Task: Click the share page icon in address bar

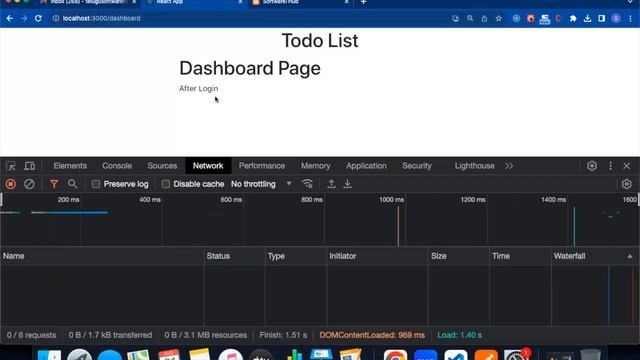Action: tap(484, 18)
